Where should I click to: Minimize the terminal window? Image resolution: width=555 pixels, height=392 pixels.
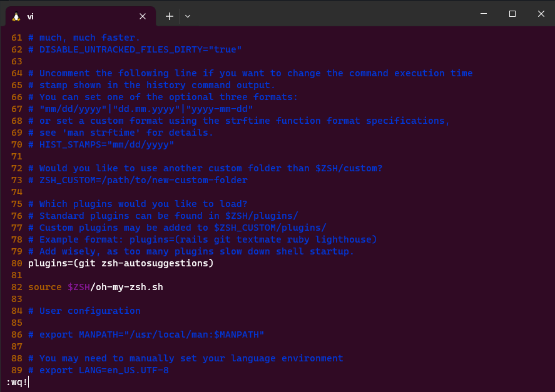click(484, 14)
